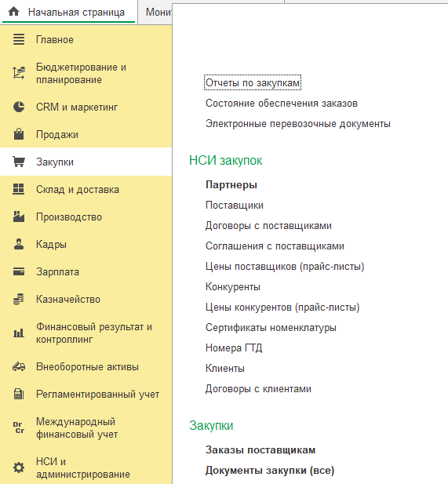
Task: Open Заказы поставщикам
Action: (260, 449)
